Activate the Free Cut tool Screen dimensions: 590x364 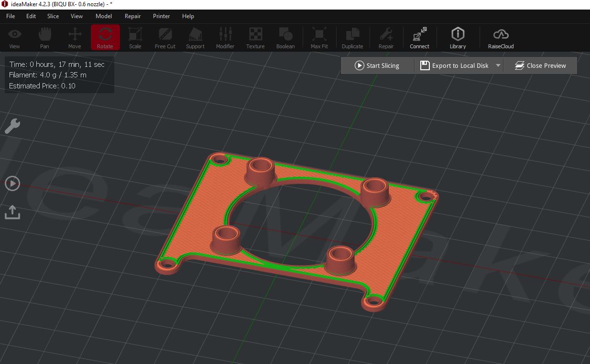[x=164, y=37]
